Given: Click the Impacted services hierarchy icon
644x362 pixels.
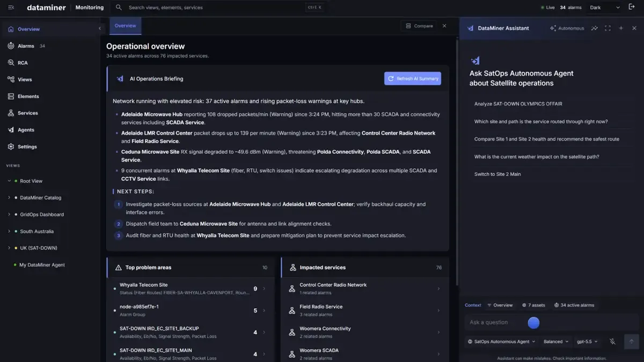Looking at the screenshot, I should pos(293,268).
